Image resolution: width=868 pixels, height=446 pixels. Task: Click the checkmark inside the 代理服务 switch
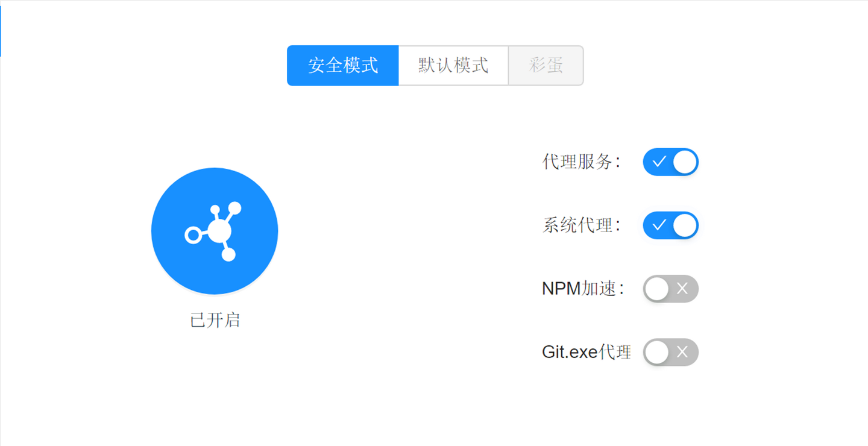661,162
